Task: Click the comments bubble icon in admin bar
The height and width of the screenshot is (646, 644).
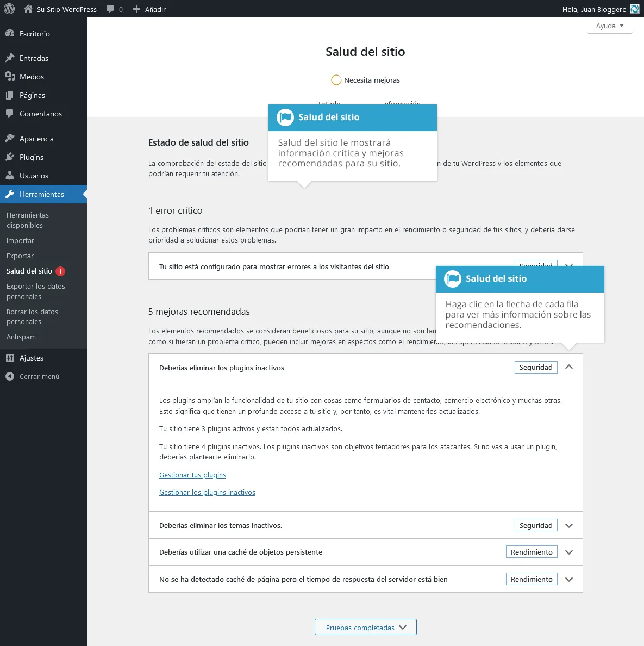Action: click(110, 9)
